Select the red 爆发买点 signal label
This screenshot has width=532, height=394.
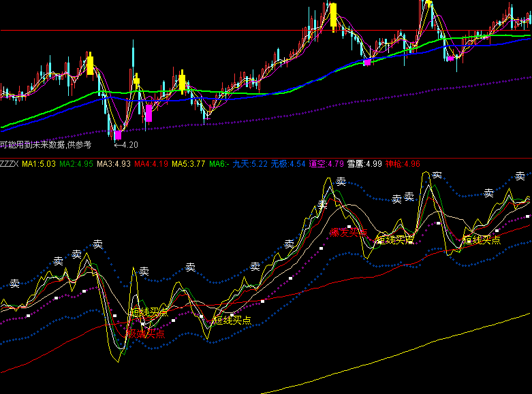point(349,233)
